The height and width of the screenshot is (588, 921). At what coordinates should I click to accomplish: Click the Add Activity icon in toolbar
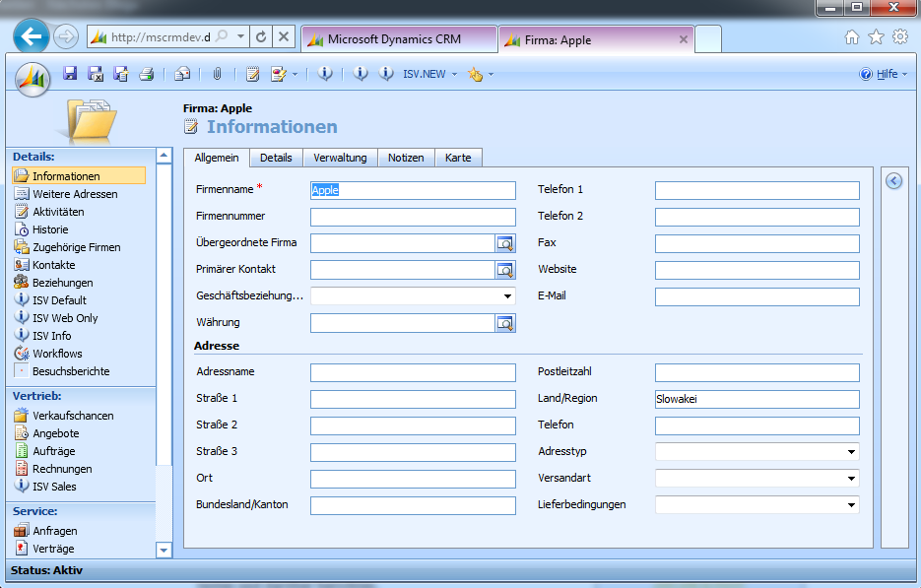click(x=279, y=74)
